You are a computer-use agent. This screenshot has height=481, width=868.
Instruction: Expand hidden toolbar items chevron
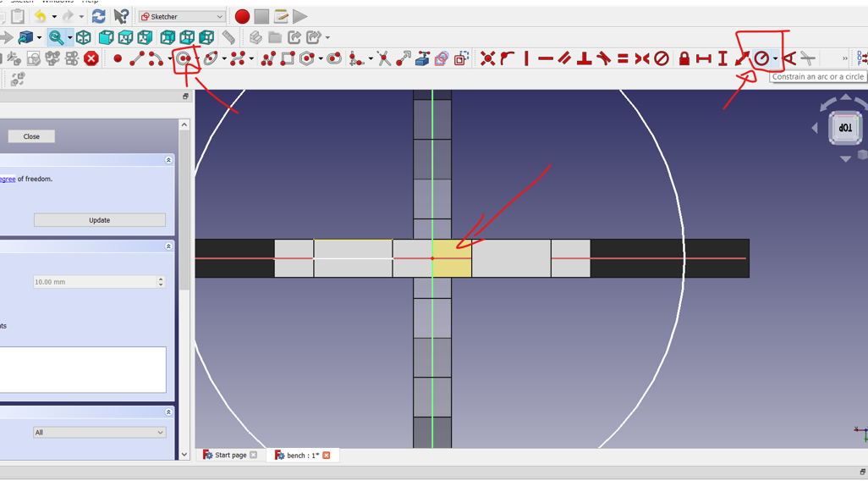click(x=845, y=58)
